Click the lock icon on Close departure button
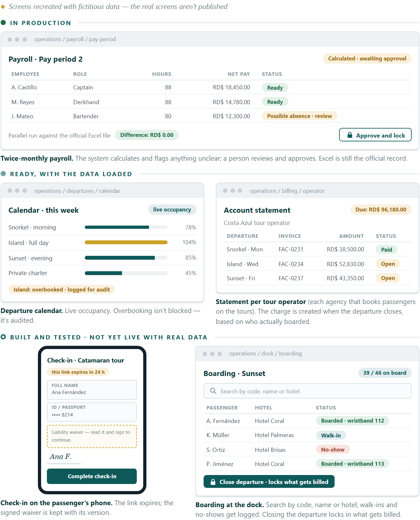Image resolution: width=420 pixels, height=520 pixels. (x=213, y=482)
